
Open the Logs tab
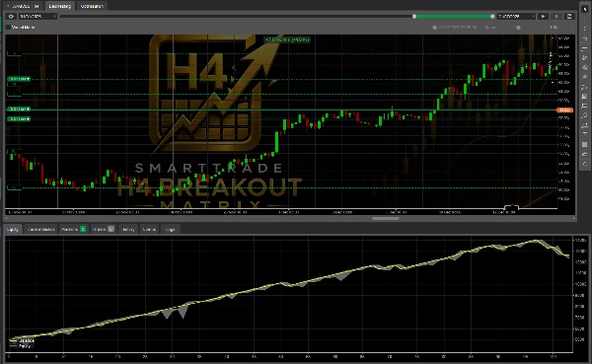point(171,229)
